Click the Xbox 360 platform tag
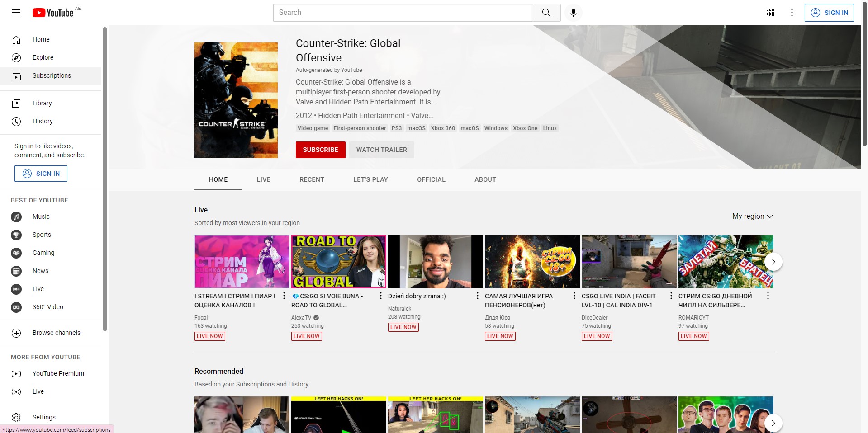Image resolution: width=868 pixels, height=433 pixels. 443,128
